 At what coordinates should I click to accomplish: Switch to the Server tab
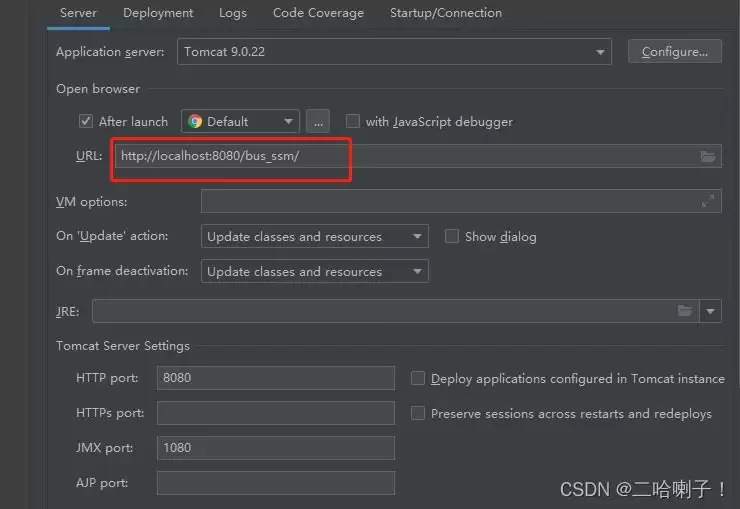tap(78, 13)
